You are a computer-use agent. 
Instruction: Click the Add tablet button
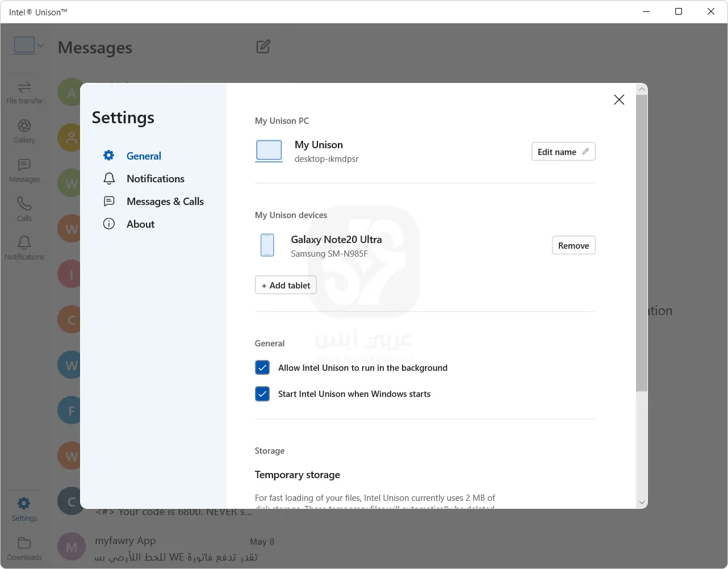coord(286,285)
